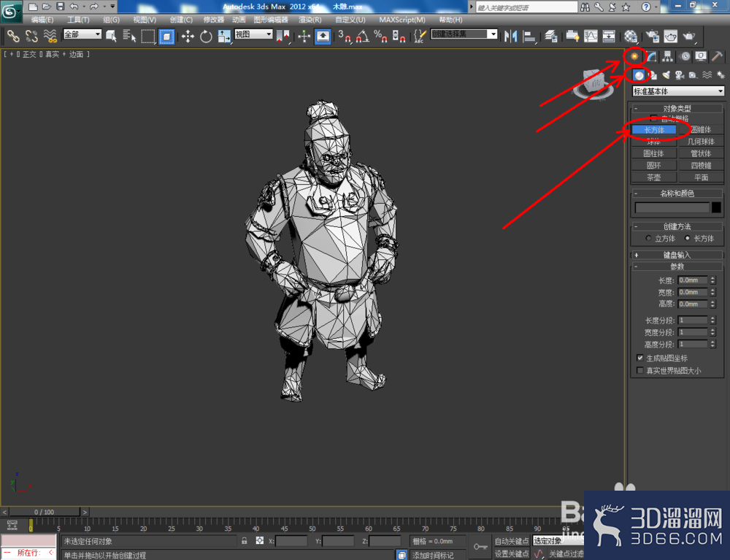Open the 视图 reference coordinate dropdown
This screenshot has height=560, width=730.
click(253, 34)
